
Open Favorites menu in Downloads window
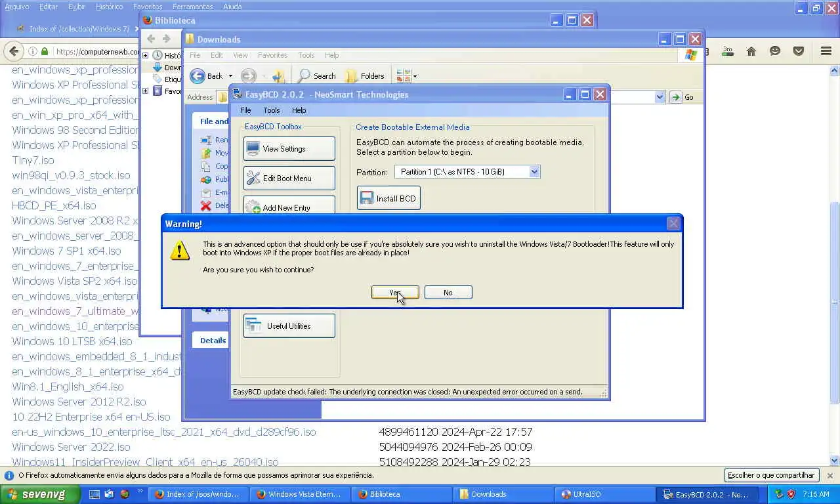pos(272,55)
